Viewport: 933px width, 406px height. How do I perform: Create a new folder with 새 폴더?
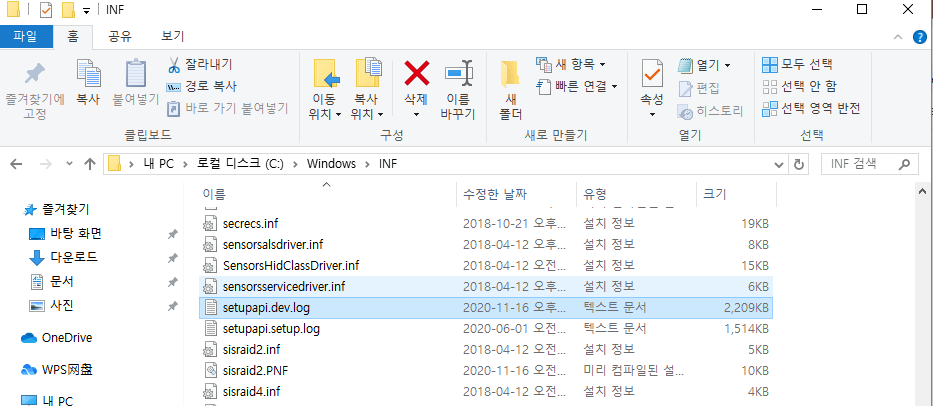pos(511,89)
